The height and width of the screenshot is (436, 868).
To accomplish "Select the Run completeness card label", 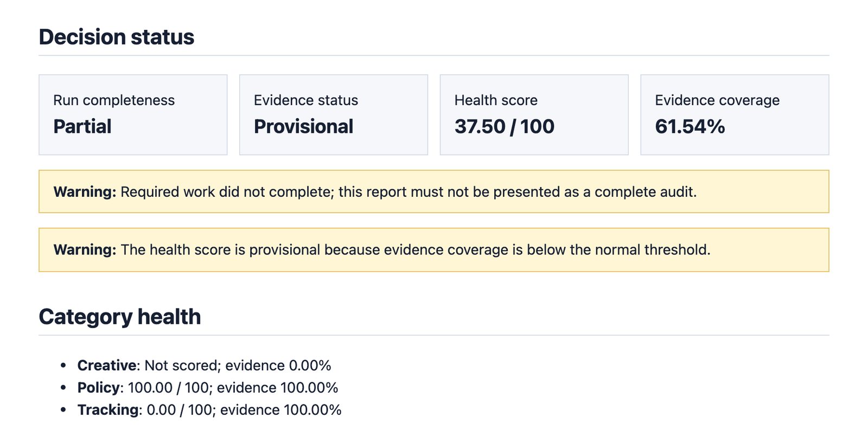I will [114, 100].
